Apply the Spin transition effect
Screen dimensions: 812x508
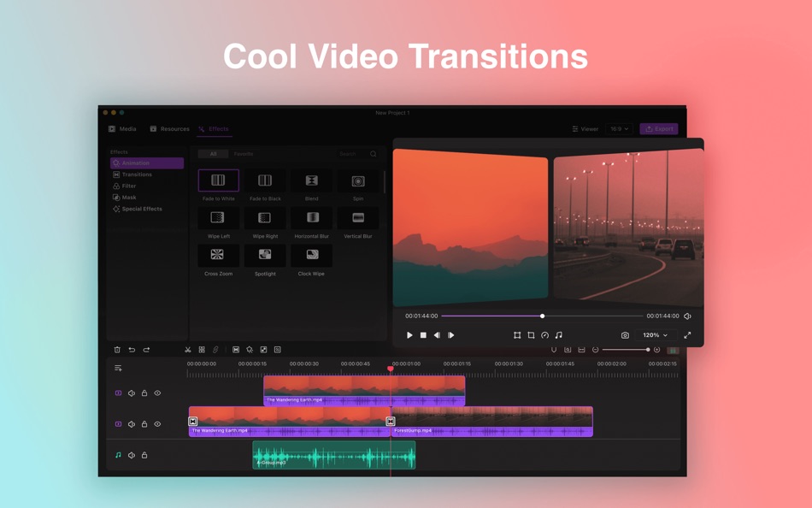coord(358,180)
